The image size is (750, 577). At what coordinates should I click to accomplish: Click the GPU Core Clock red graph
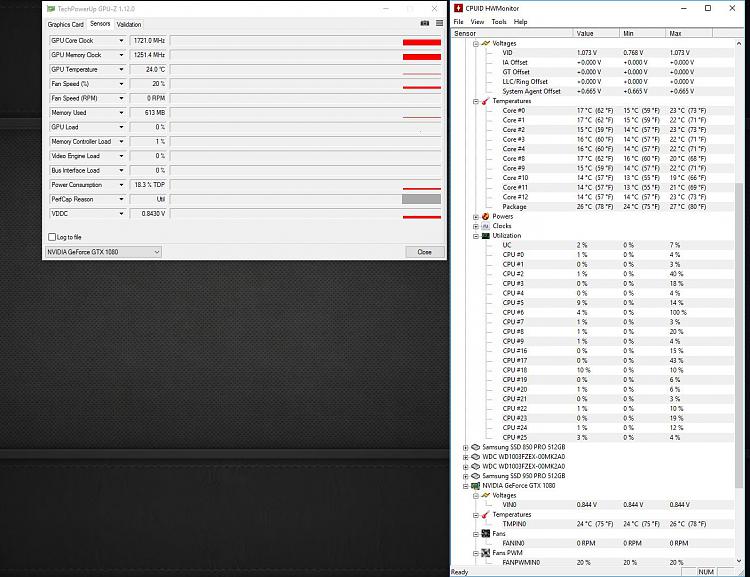(421, 43)
